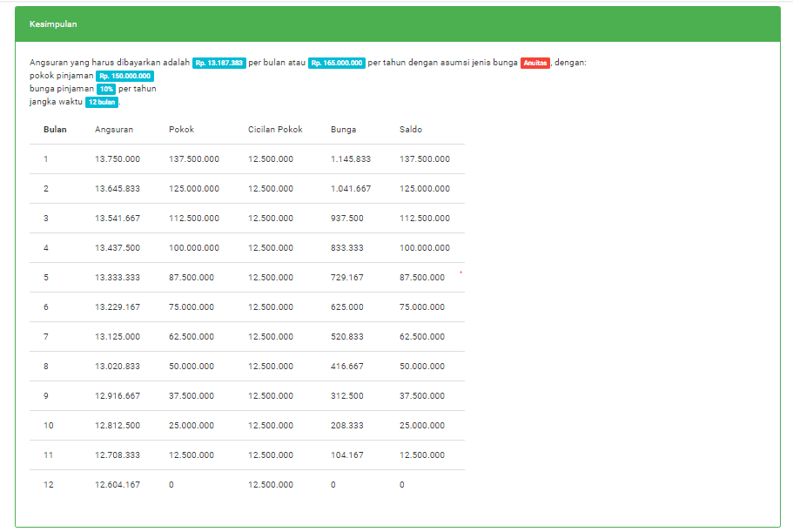Click Saldo column cell 25.000.000

[422, 425]
